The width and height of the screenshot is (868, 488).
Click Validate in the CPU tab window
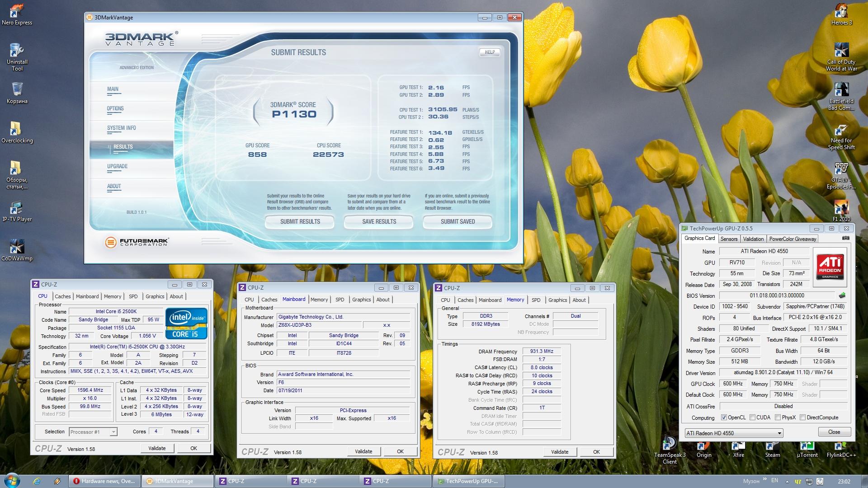[x=157, y=448]
